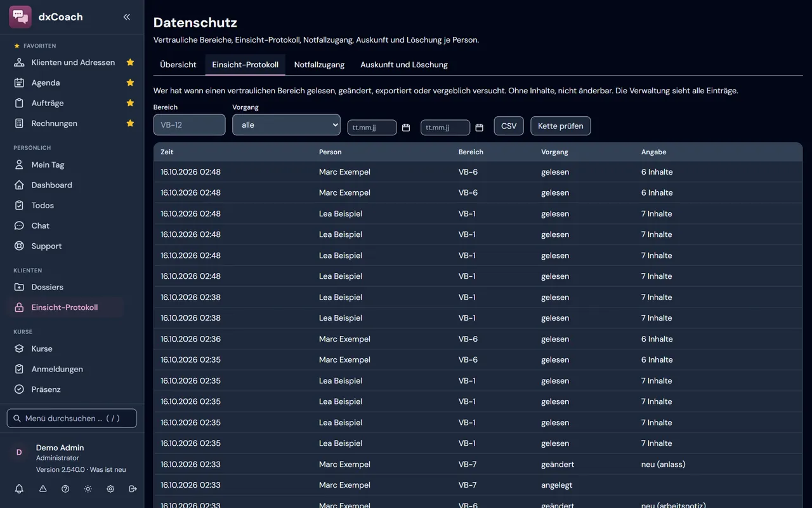Unstar Klienten und Adressen favorite

point(130,62)
